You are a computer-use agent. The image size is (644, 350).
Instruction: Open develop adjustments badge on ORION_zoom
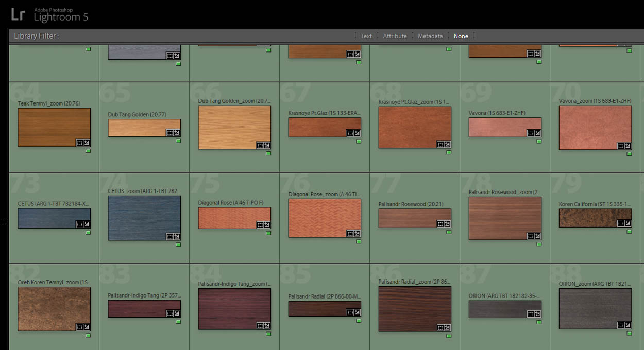[628, 325]
